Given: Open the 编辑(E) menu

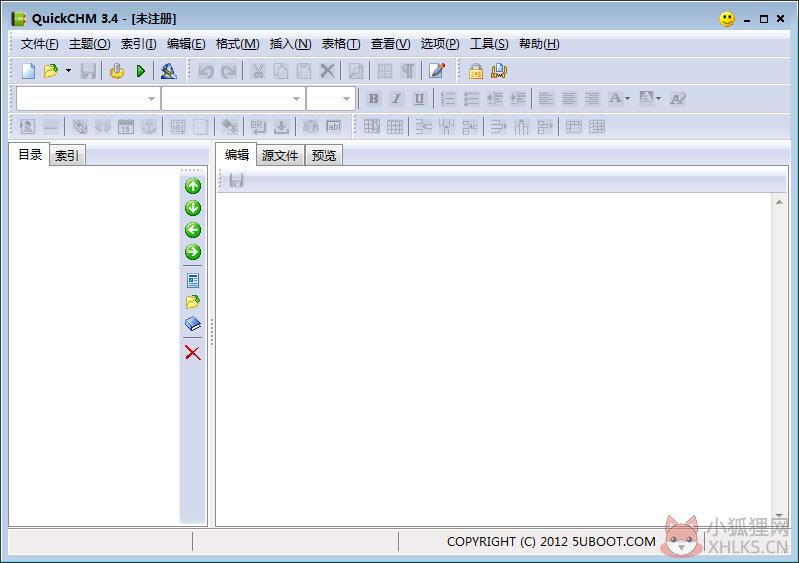Looking at the screenshot, I should tap(186, 44).
